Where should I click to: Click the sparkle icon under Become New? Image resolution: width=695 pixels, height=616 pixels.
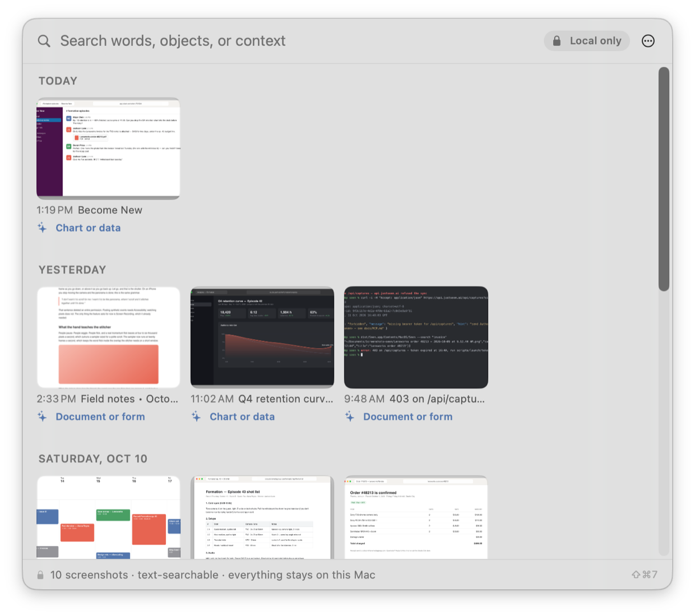click(42, 228)
